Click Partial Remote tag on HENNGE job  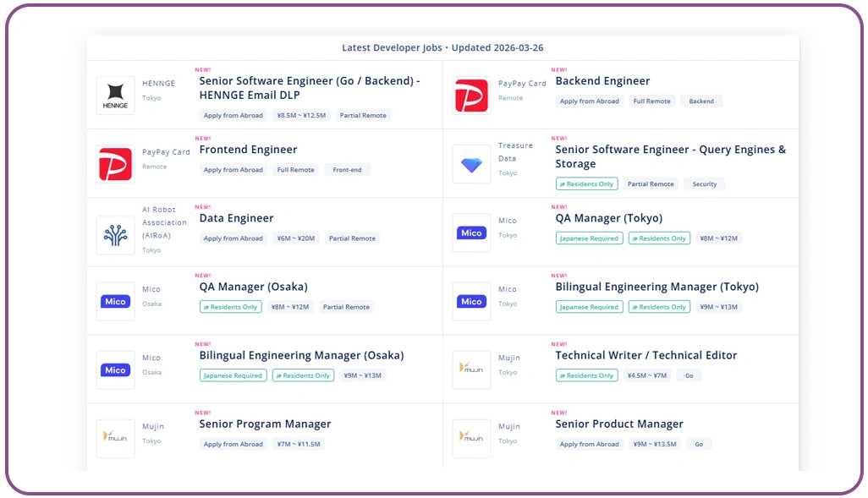click(363, 116)
